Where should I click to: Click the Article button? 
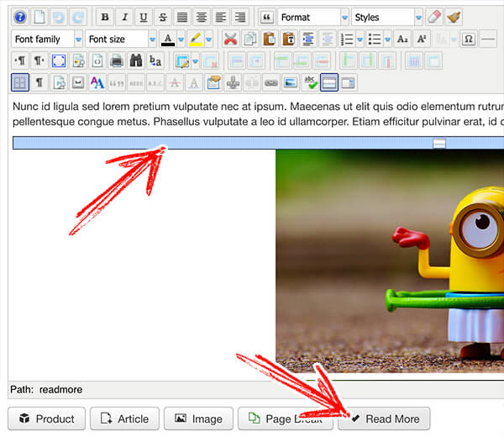[x=124, y=419]
